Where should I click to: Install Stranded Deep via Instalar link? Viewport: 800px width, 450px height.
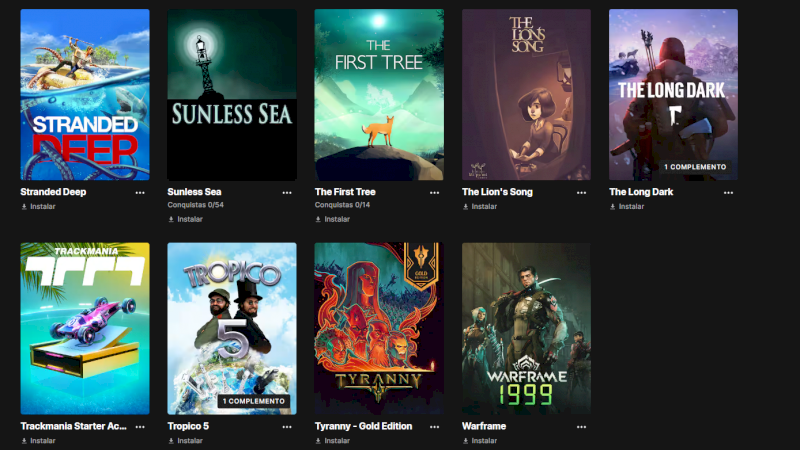38,207
